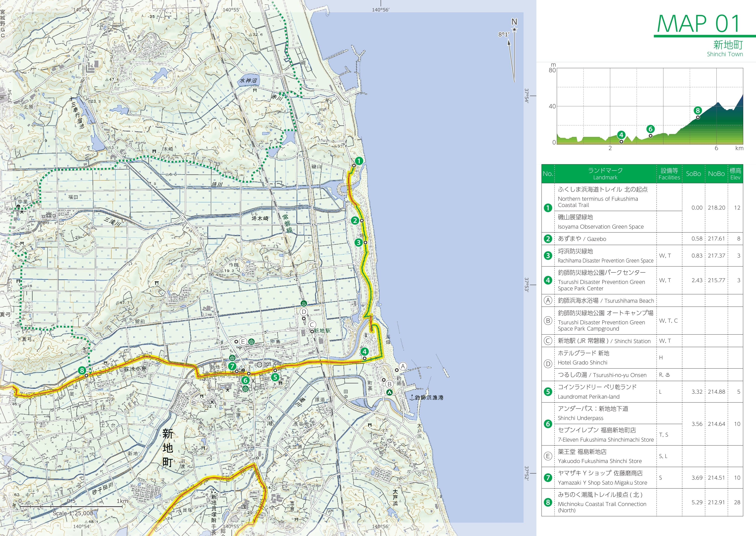This screenshot has width=756, height=536.
Task: Click the Shinchi Town subtitle text
Action: 725,54
